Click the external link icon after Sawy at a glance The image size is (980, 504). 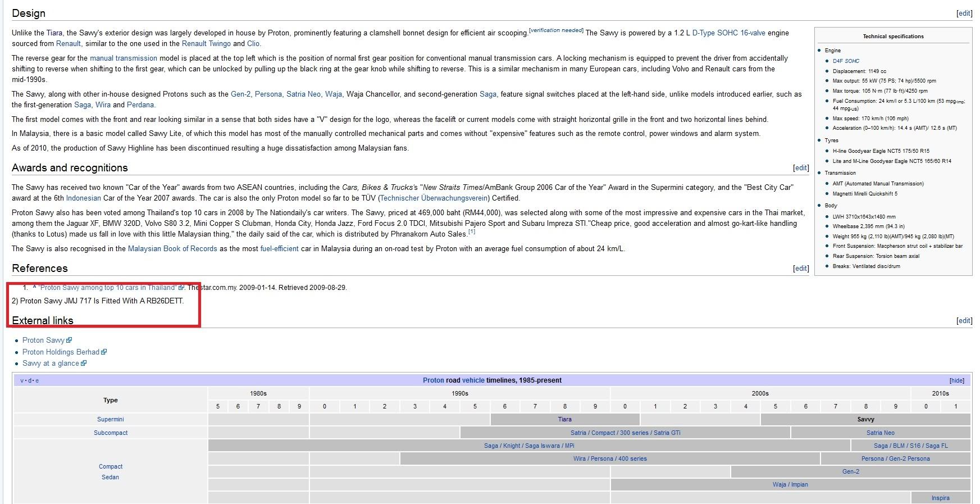(x=84, y=364)
